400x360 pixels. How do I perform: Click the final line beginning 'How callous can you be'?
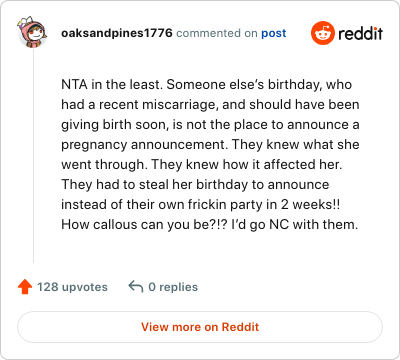coord(209,225)
